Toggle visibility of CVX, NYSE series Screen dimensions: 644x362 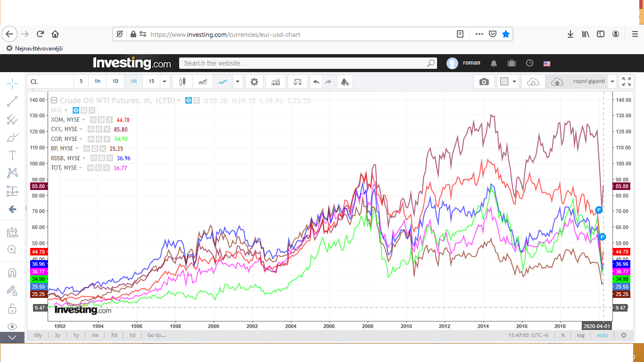point(91,129)
